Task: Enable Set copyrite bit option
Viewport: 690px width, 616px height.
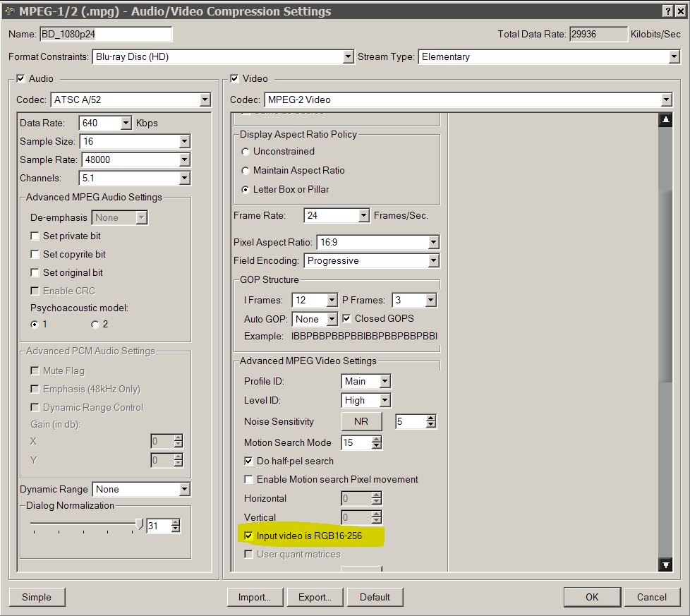Action: click(35, 254)
